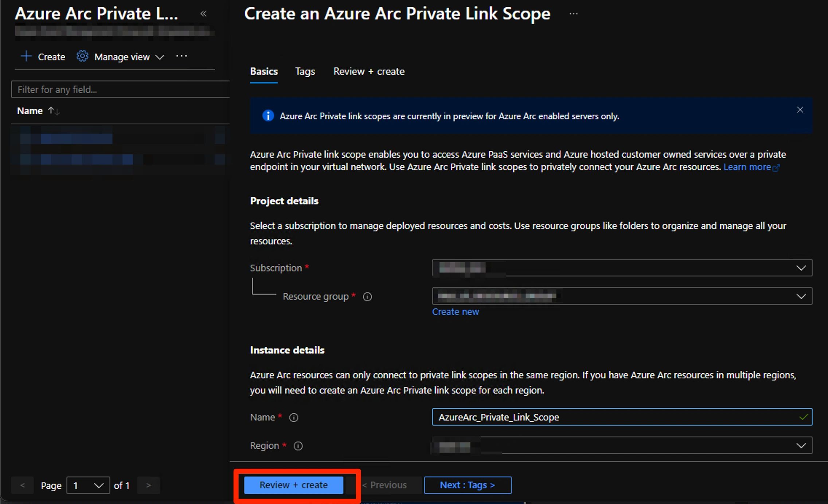The width and height of the screenshot is (828, 504).
Task: Click Next : Tags button
Action: coord(468,485)
